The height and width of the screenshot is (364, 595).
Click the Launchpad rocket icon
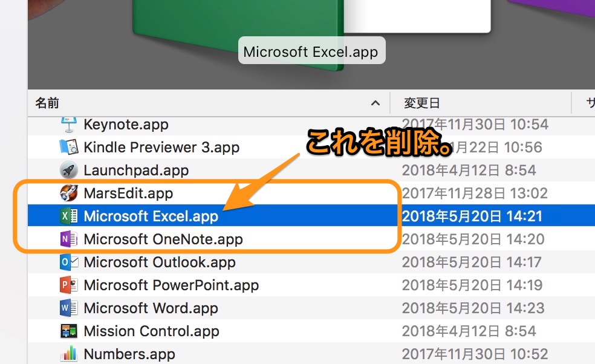69,170
